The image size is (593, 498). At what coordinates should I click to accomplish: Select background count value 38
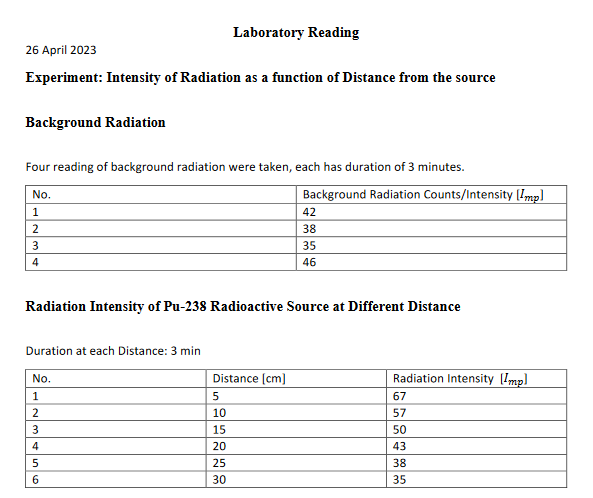432,229
